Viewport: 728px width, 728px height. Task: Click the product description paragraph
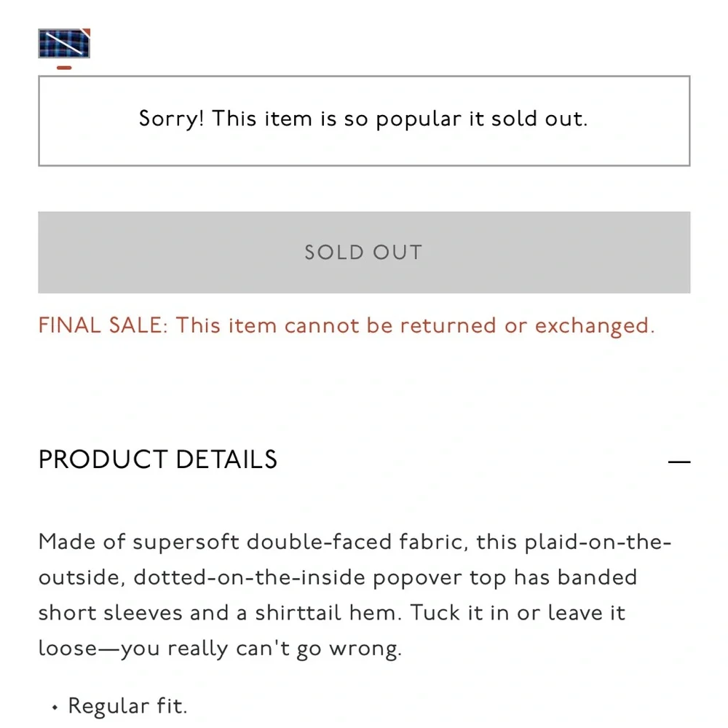click(x=355, y=595)
